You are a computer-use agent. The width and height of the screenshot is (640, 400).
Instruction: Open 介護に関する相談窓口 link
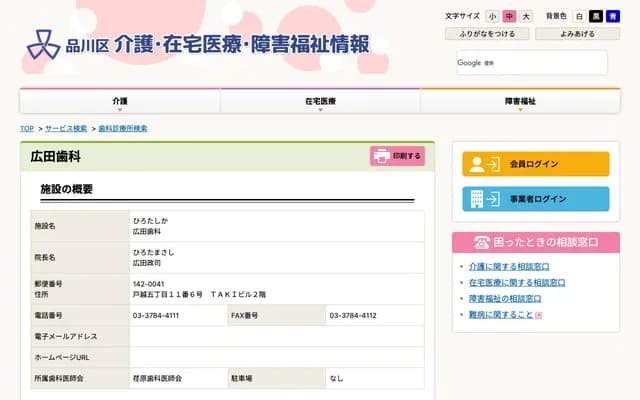(510, 267)
